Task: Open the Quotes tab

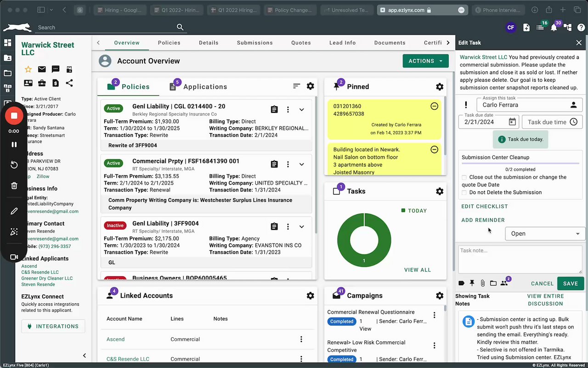Action: [301, 43]
